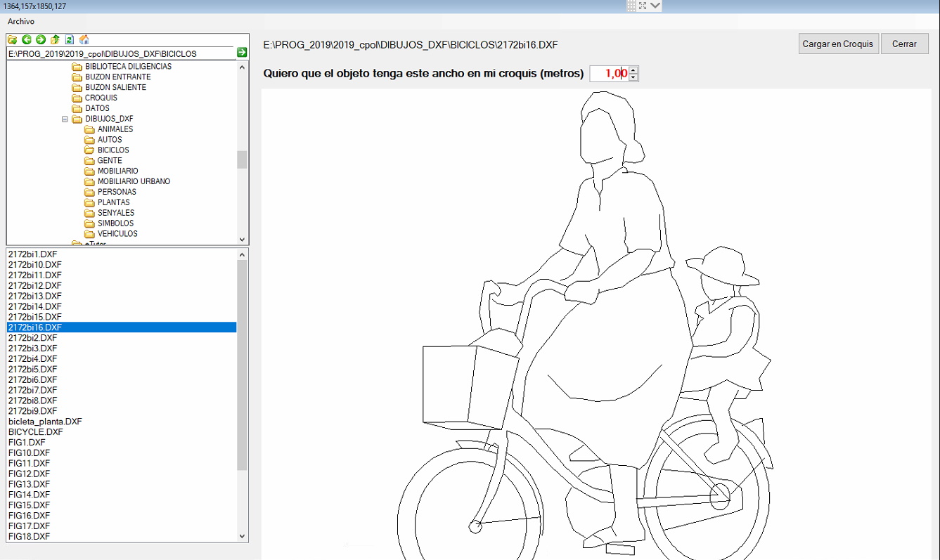The height and width of the screenshot is (560, 940).
Task: Click the grid dots icon at top
Action: [631, 6]
